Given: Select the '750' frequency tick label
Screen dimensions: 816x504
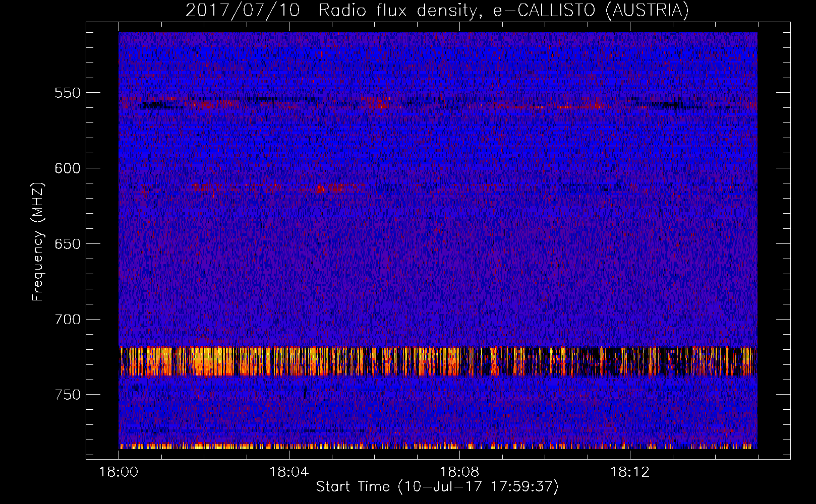Looking at the screenshot, I should (68, 395).
